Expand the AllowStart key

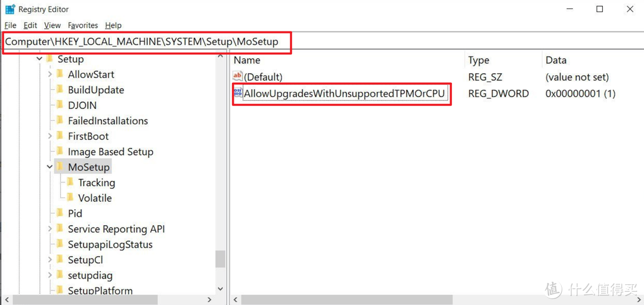point(49,74)
